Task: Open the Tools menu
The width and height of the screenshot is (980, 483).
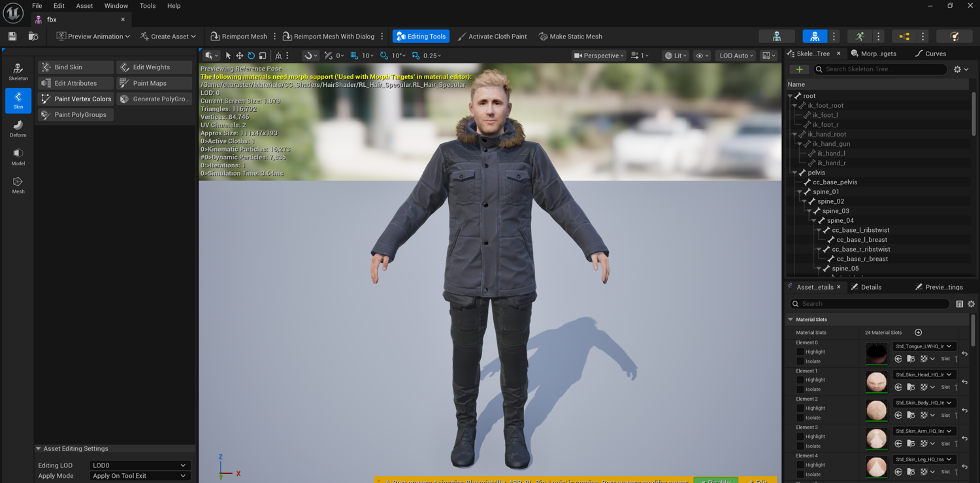Action: (148, 6)
